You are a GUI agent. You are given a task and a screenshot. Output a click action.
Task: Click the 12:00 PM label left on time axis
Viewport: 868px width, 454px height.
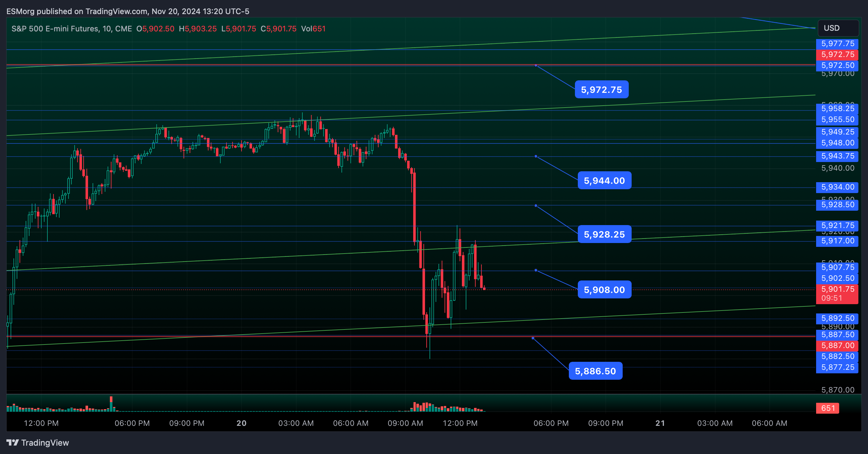(41, 423)
